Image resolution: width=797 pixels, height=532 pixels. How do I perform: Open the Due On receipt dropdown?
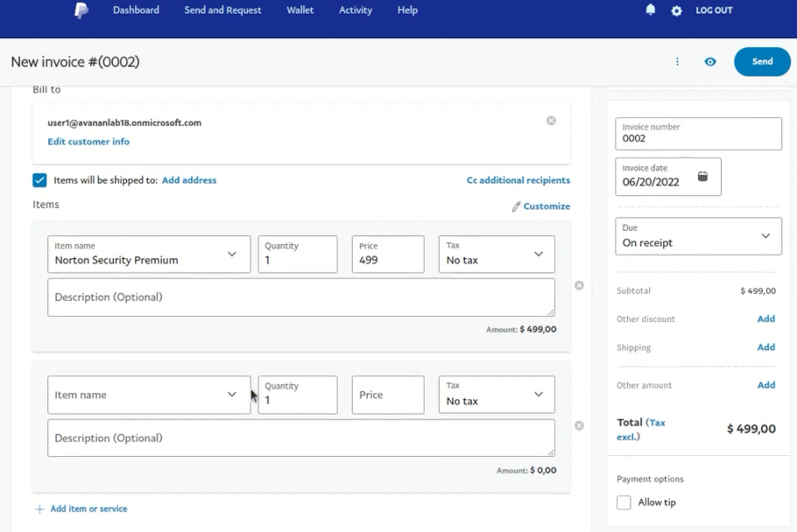pyautogui.click(x=698, y=236)
